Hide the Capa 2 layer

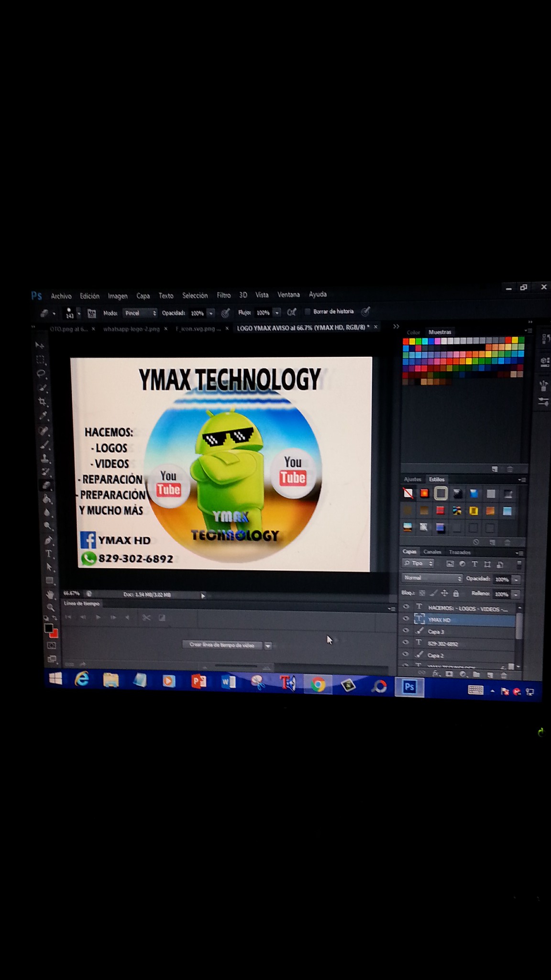(x=406, y=654)
